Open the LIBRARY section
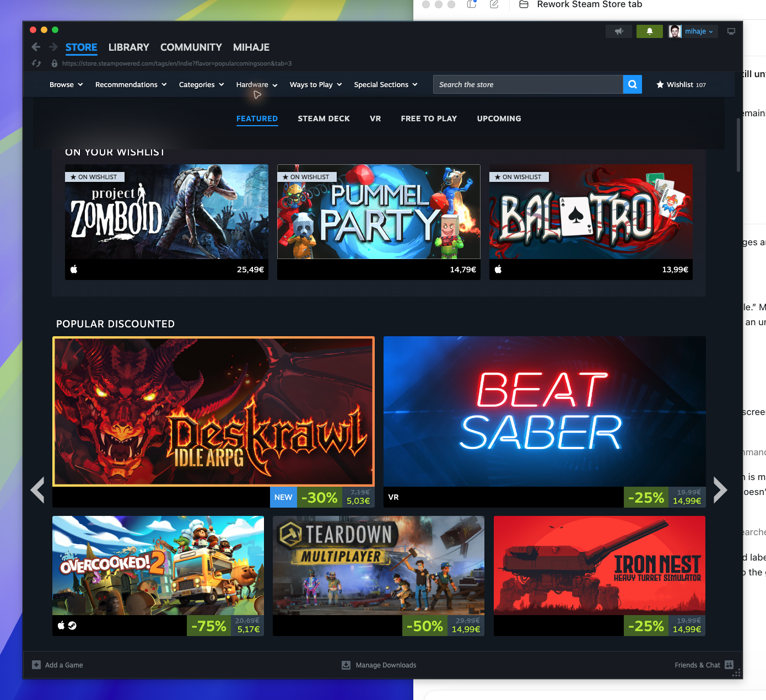The height and width of the screenshot is (700, 766). [x=128, y=47]
